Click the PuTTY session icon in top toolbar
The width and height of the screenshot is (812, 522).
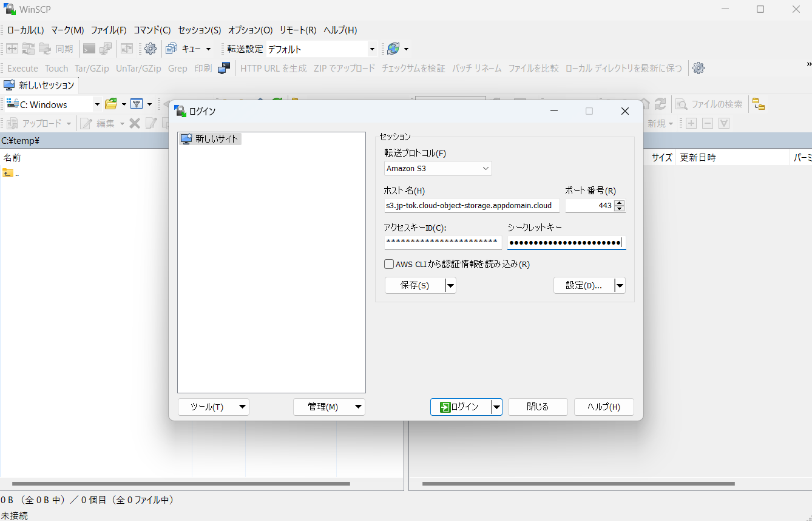coord(106,49)
